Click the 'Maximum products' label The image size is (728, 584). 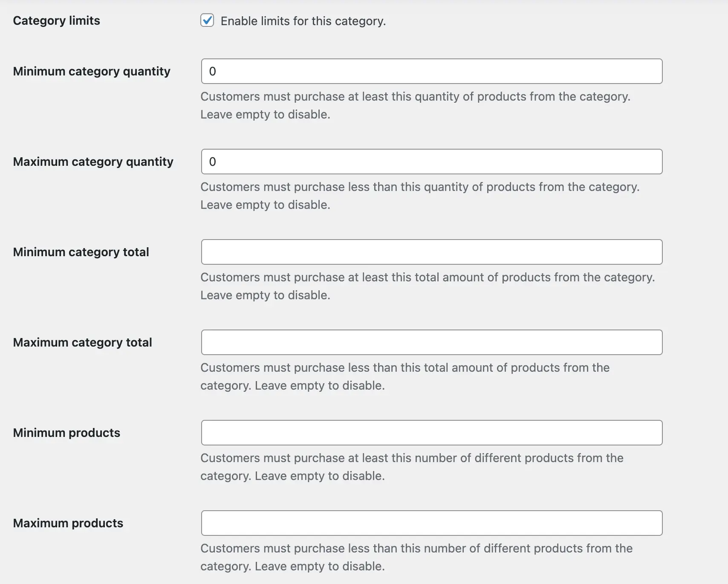pyautogui.click(x=68, y=523)
